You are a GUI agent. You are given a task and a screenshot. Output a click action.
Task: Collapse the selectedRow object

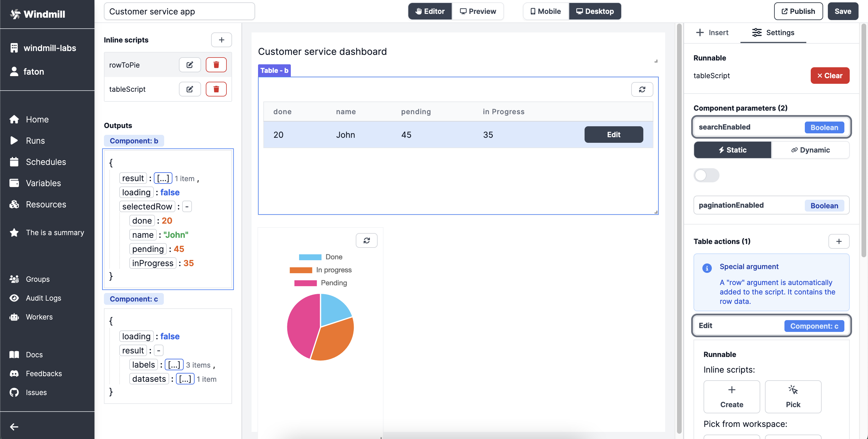(x=187, y=206)
